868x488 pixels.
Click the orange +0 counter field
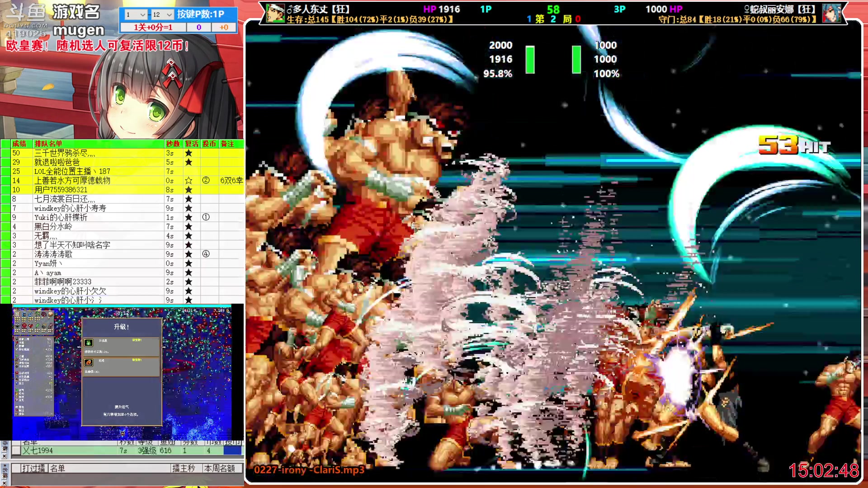point(224,27)
